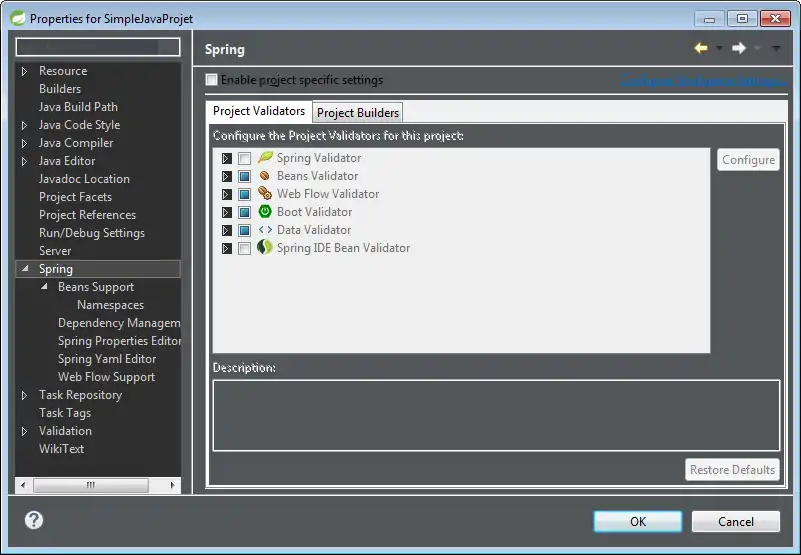The image size is (801, 555).
Task: Open the help question mark icon
Action: coord(34,520)
